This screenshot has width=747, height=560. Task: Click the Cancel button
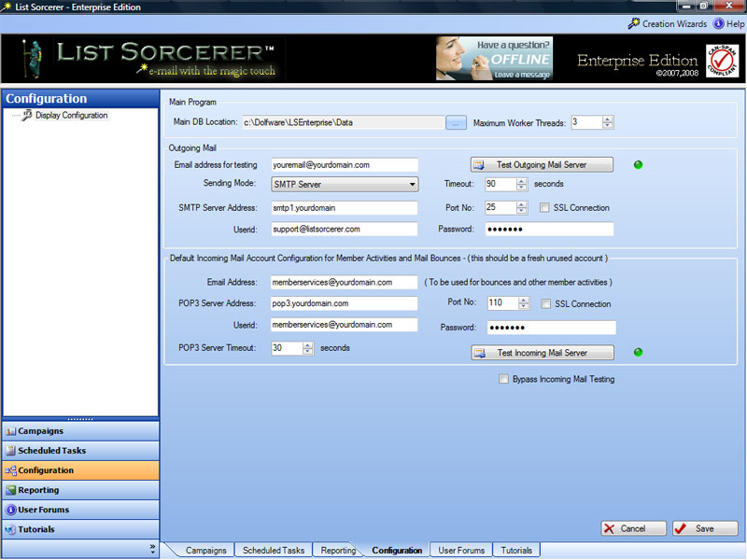pos(633,528)
